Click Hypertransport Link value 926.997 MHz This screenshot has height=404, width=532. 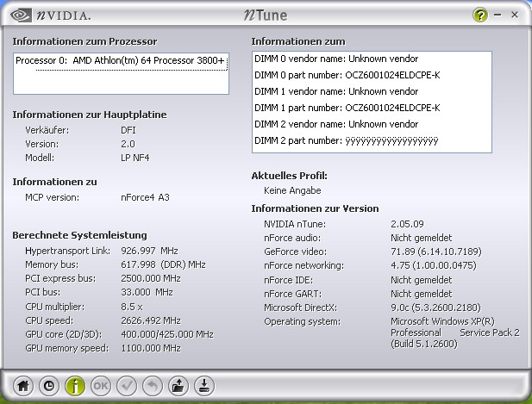[x=150, y=252]
